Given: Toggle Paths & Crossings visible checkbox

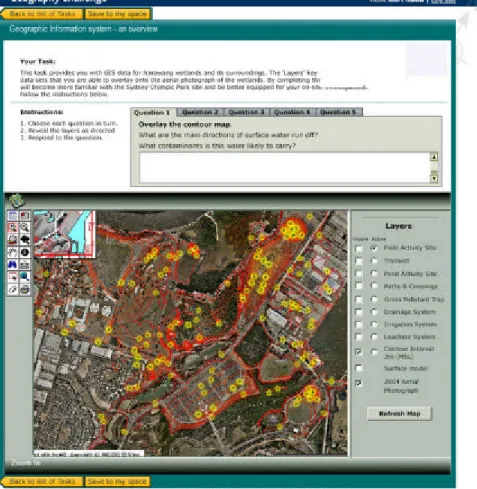Looking at the screenshot, I should pyautogui.click(x=359, y=286).
